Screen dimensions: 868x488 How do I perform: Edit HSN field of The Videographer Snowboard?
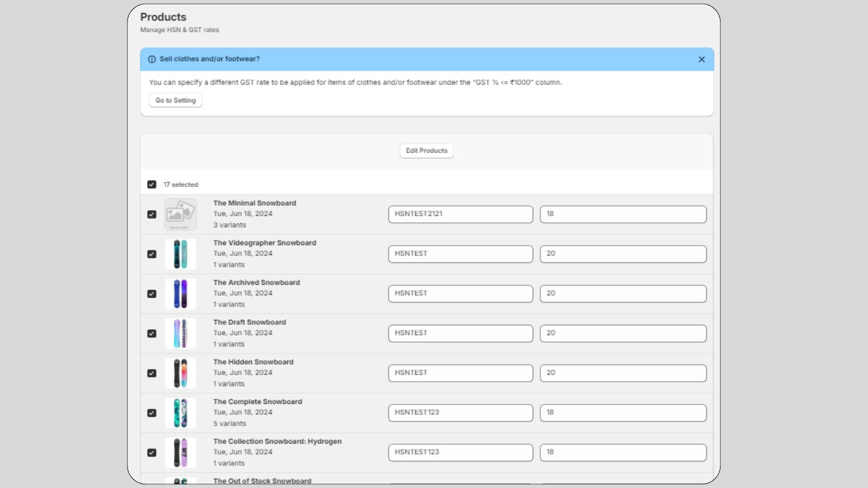[x=461, y=254]
